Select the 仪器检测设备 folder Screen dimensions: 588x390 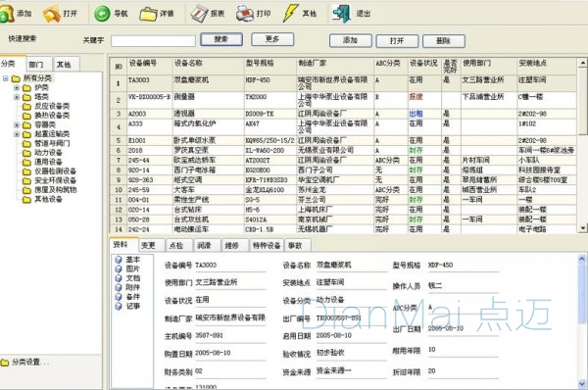tap(50, 171)
